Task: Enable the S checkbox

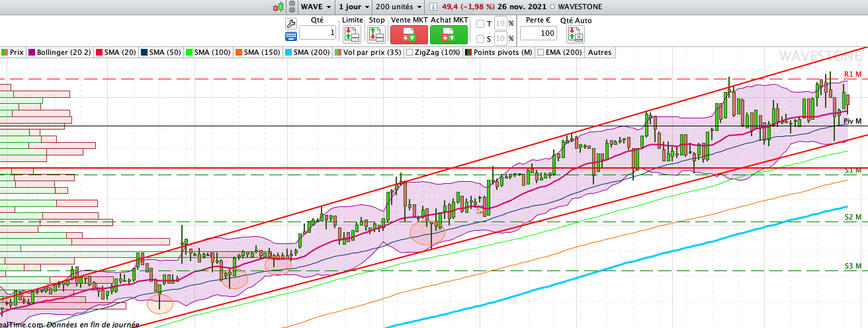Action: click(x=480, y=39)
